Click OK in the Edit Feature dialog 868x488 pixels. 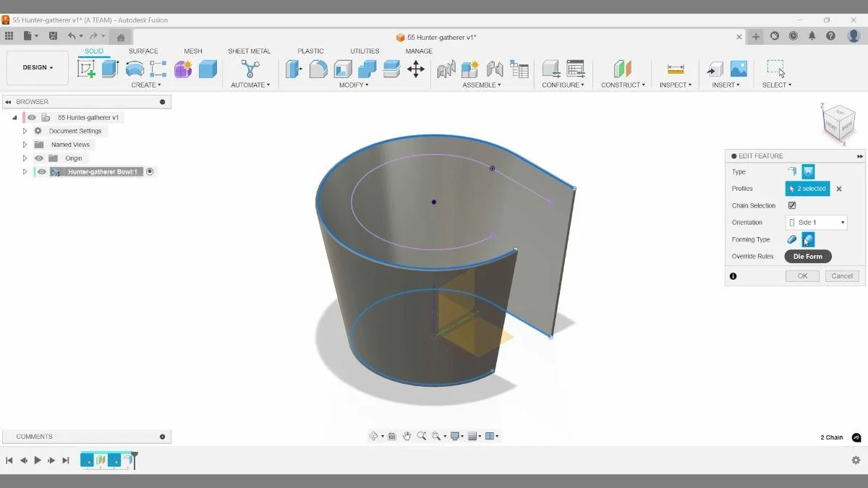click(x=802, y=275)
